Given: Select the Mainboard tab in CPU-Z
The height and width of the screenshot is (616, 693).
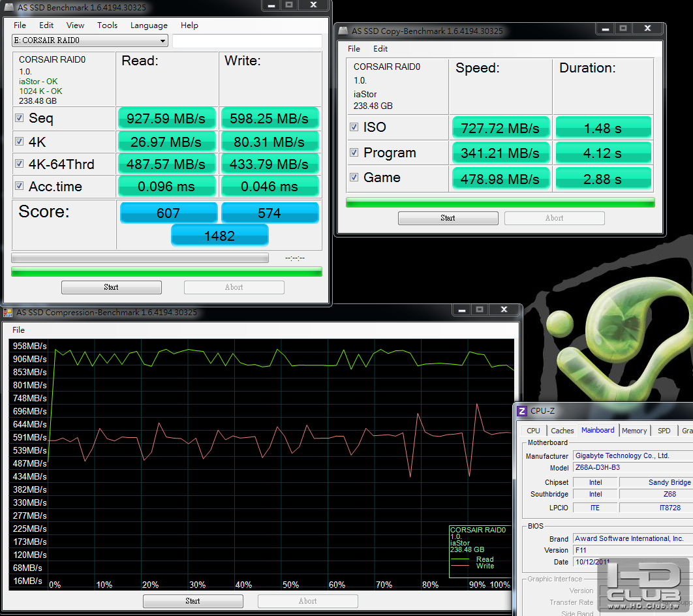Looking at the screenshot, I should point(598,430).
